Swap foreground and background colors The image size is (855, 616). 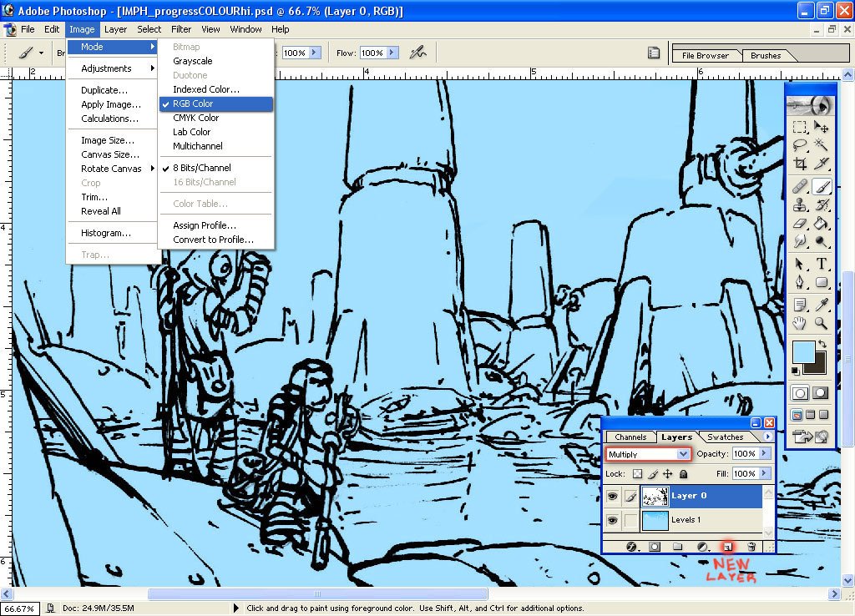coord(822,345)
